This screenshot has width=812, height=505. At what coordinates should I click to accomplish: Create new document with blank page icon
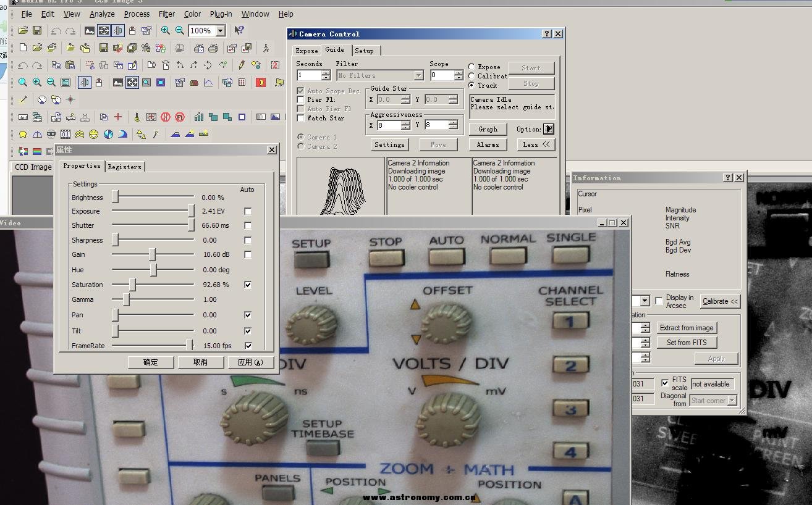[23, 48]
